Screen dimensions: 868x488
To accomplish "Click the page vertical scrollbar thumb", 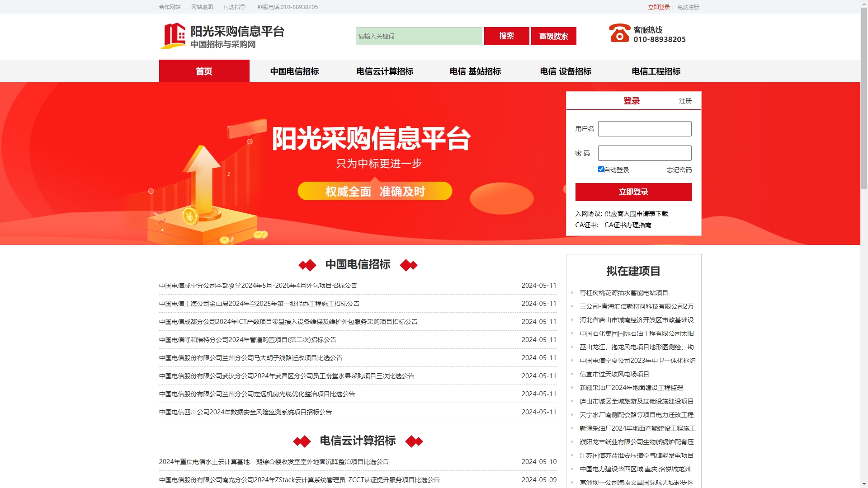I will (864, 99).
